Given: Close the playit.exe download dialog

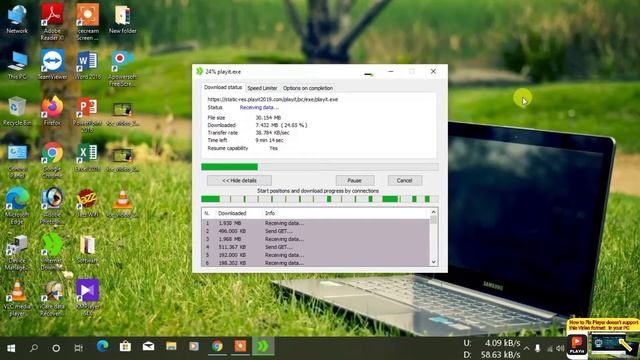Looking at the screenshot, I should pos(433,71).
